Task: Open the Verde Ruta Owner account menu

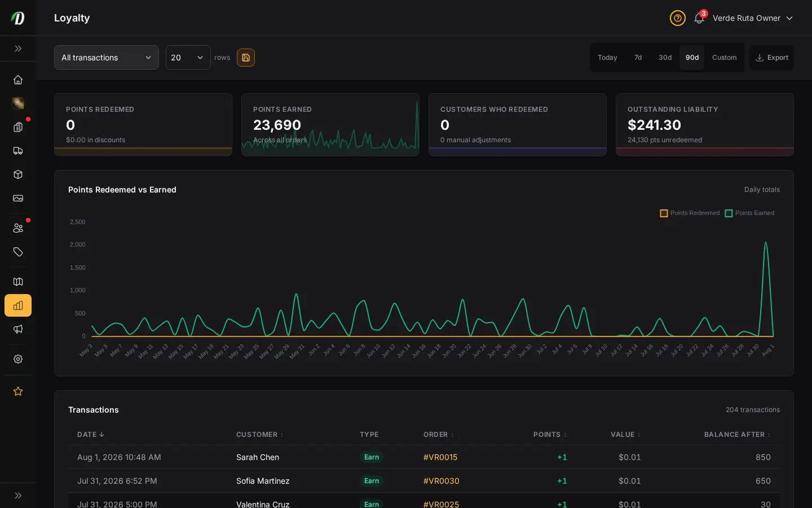Action: pyautogui.click(x=753, y=18)
